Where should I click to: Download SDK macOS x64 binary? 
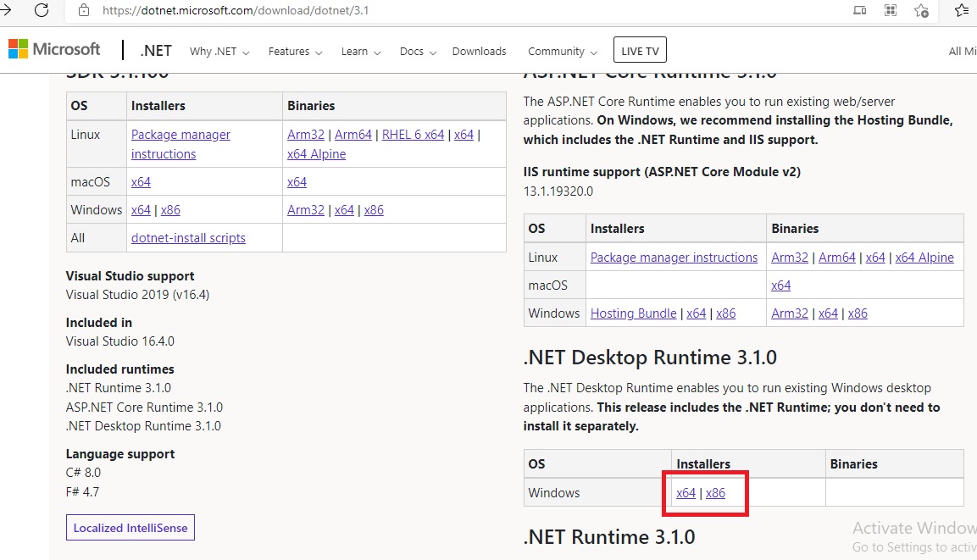tap(297, 182)
